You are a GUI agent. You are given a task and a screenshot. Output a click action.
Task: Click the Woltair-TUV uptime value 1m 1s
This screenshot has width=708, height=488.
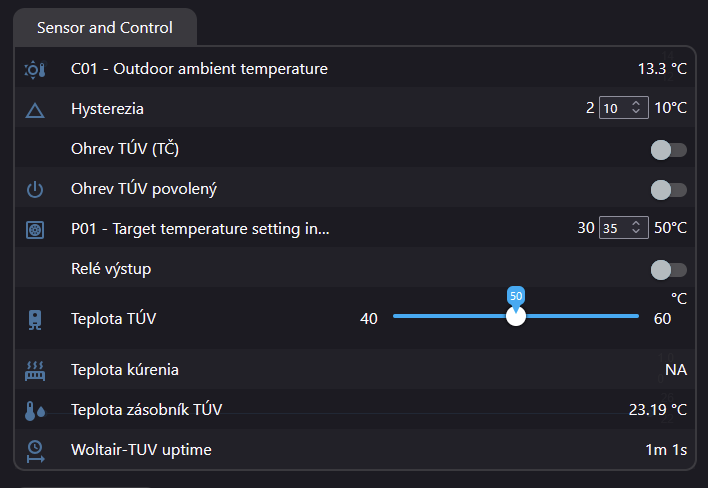[666, 450]
